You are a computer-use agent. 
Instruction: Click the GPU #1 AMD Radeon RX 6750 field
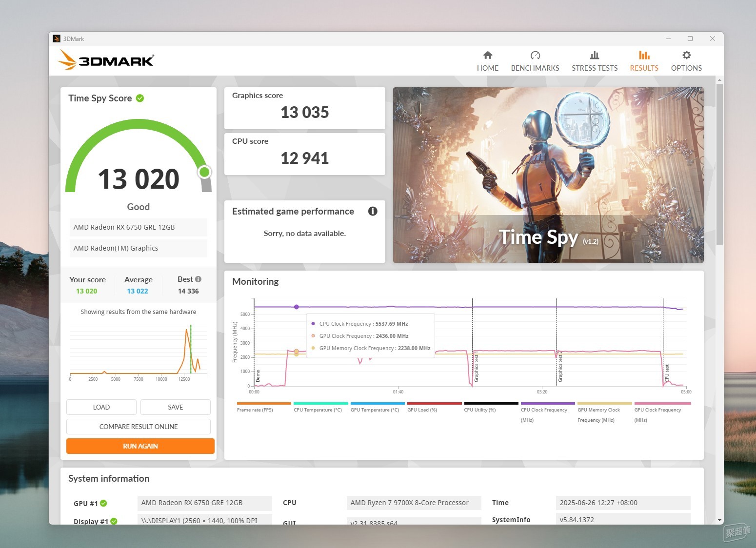pyautogui.click(x=205, y=503)
